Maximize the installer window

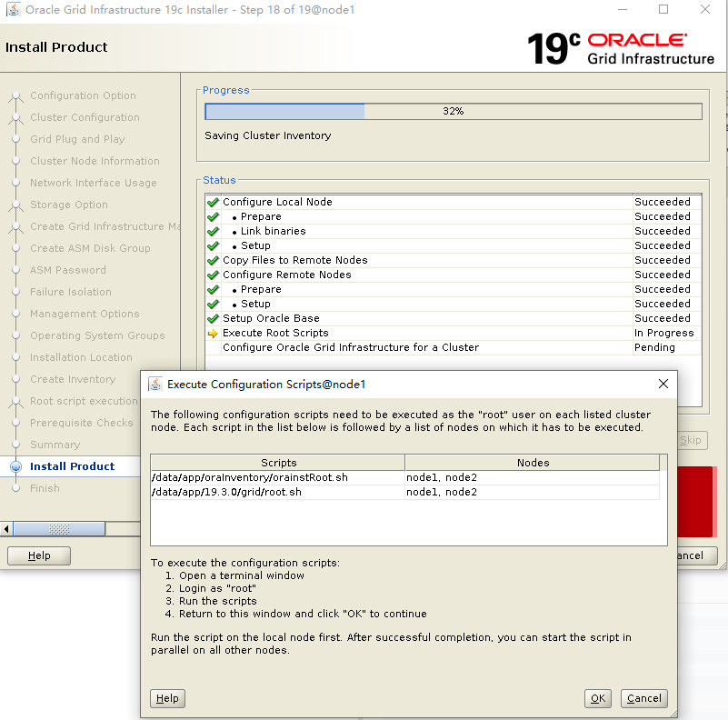(663, 9)
